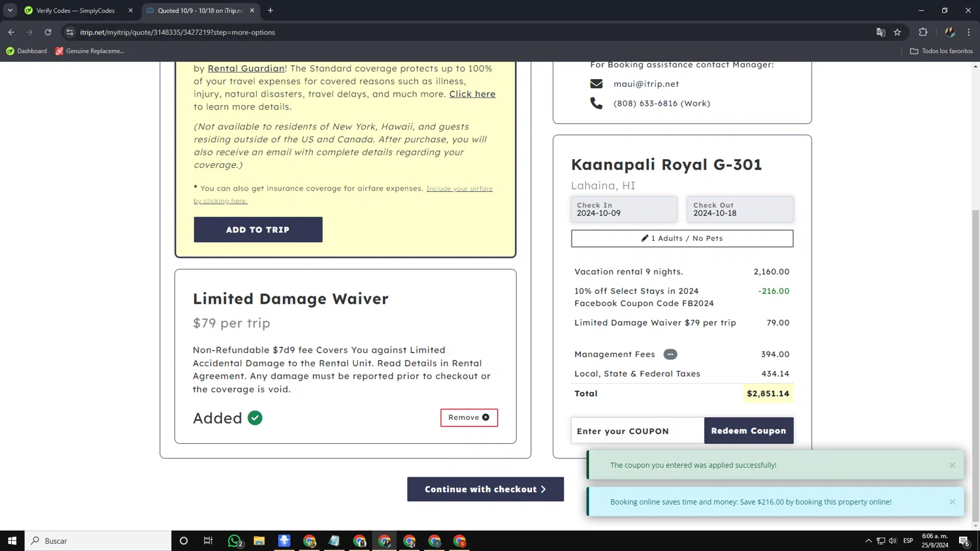980x551 pixels.
Task: Switch to Verify Codes SimplyCodes tab
Action: pos(75,10)
